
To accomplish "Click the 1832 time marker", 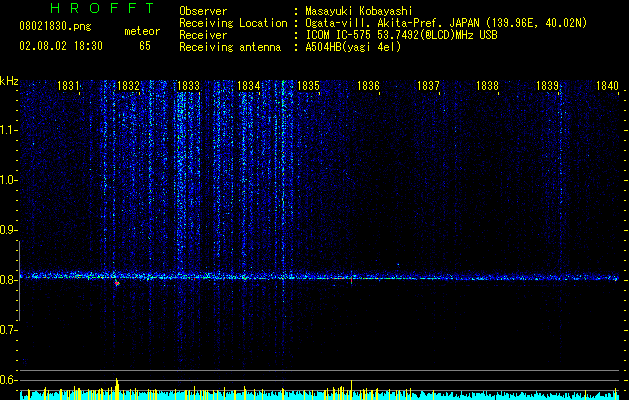I will [128, 86].
